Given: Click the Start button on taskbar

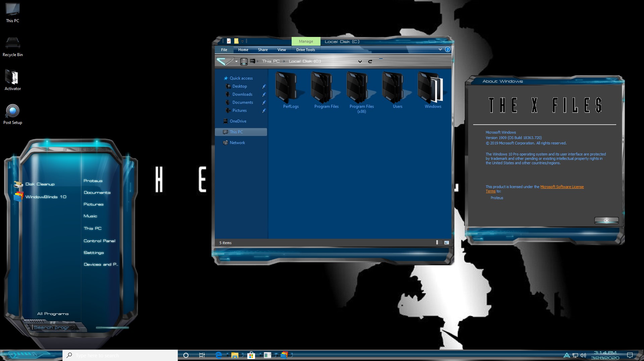Looking at the screenshot, I should 31,355.
